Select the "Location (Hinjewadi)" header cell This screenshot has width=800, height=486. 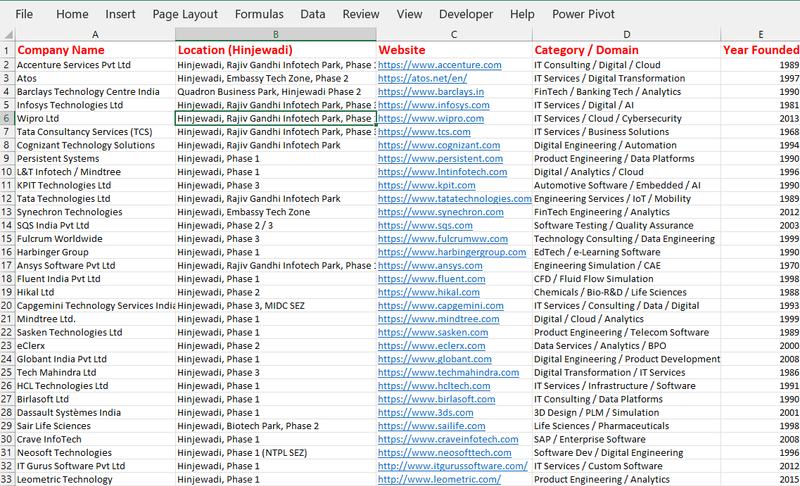point(276,50)
